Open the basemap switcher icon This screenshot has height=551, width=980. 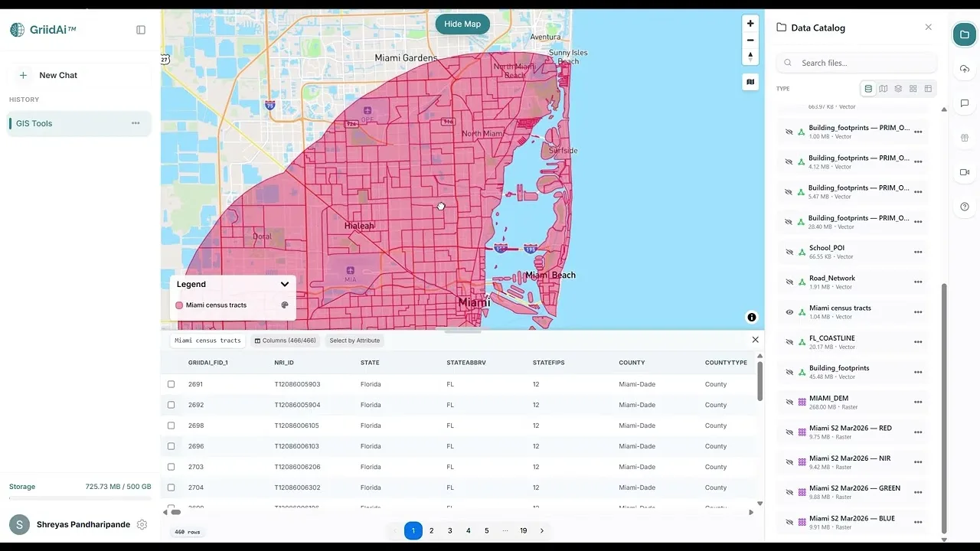[750, 82]
